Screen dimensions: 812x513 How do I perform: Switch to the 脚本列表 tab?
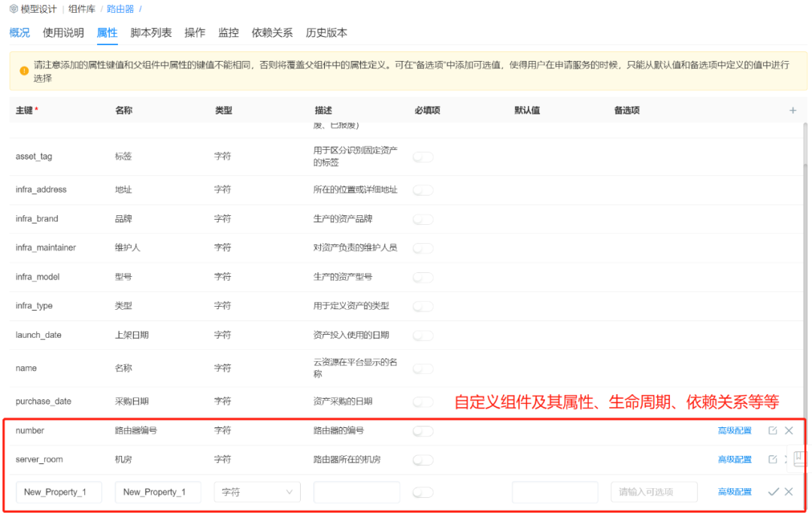pyautogui.click(x=152, y=32)
